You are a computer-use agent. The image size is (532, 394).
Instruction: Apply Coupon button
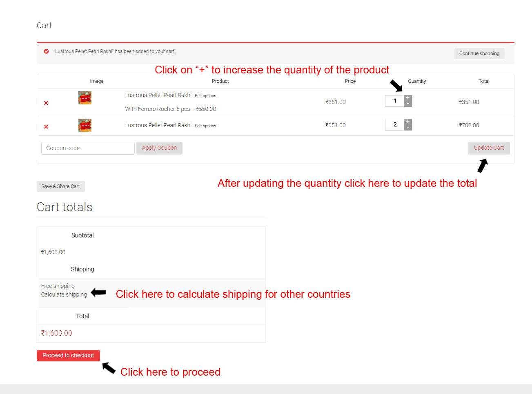pos(159,148)
